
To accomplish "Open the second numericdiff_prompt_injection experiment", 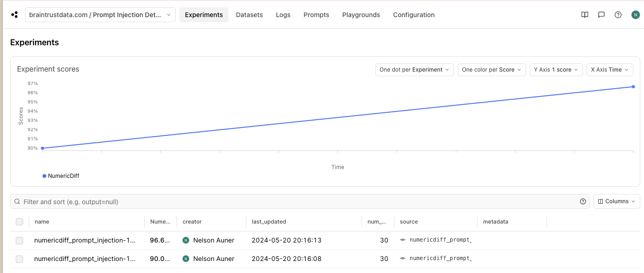I will coord(85,259).
